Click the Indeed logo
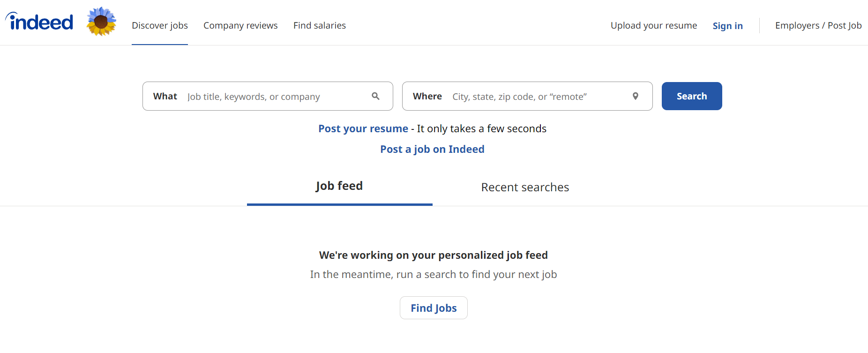Viewport: 868px width, 353px height. point(40,22)
